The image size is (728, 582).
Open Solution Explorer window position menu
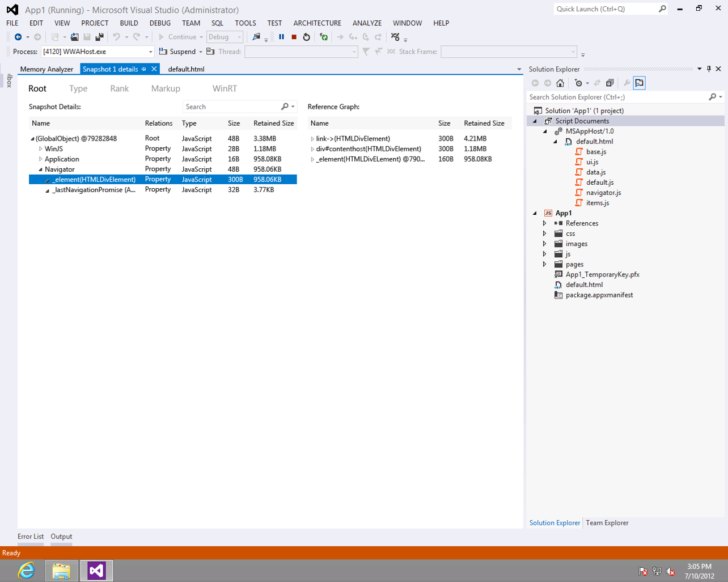[700, 69]
